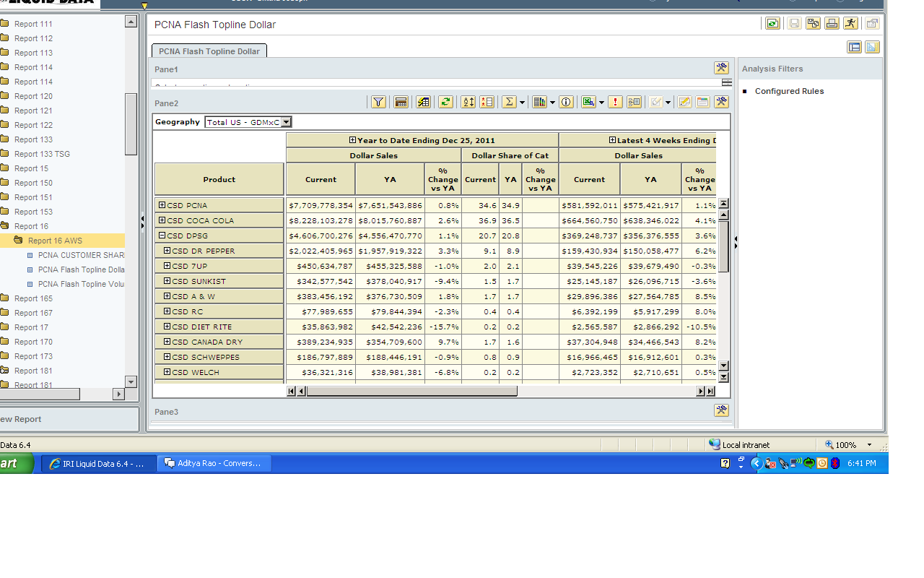Open Pane1 tools (hammer wrench) icon

tap(721, 68)
